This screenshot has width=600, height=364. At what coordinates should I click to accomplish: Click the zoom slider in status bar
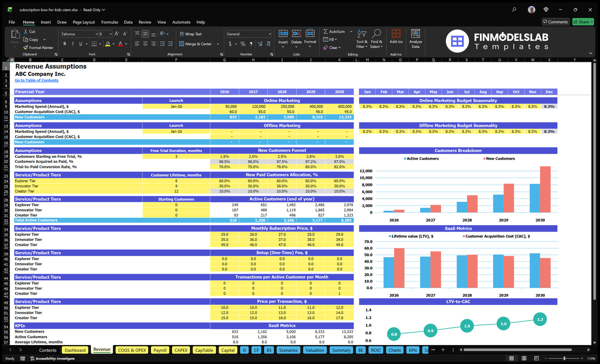pos(564,359)
